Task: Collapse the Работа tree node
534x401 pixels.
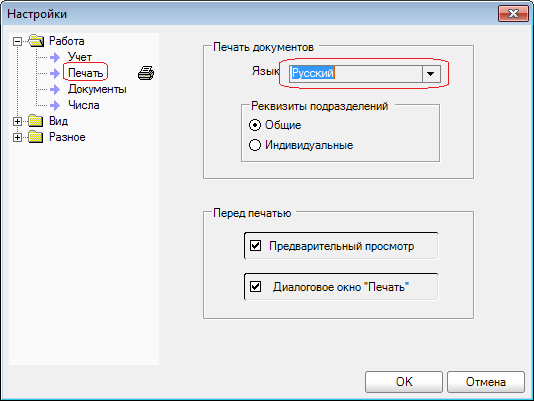Action: [17, 42]
